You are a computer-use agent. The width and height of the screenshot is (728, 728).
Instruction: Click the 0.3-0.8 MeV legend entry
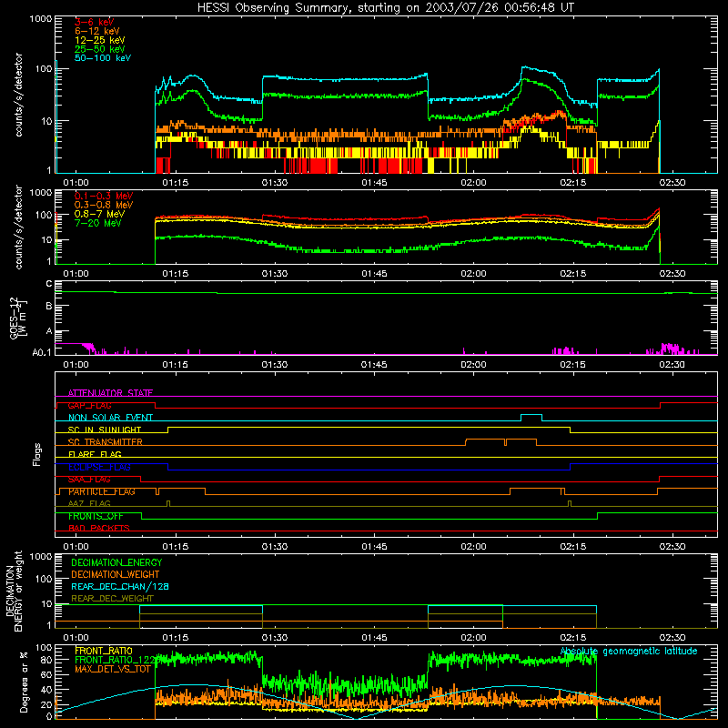point(104,205)
